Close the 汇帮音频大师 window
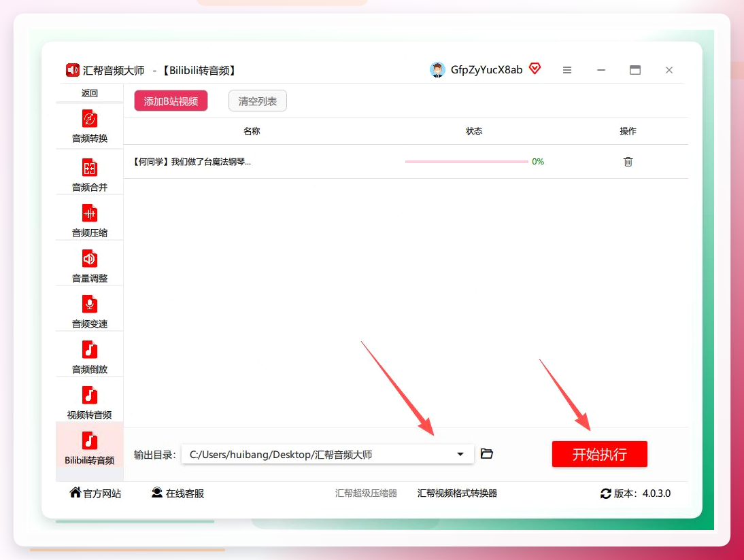Image resolution: width=744 pixels, height=560 pixels. (x=669, y=70)
